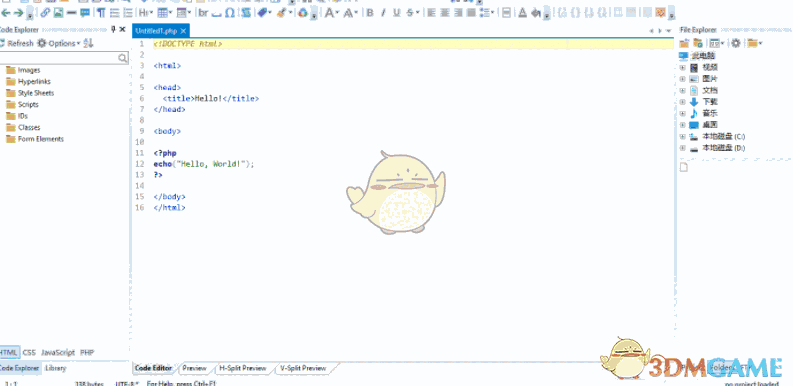Viewport: 793px width, 386px height.
Task: Select the Form Elements folder
Action: pyautogui.click(x=35, y=139)
